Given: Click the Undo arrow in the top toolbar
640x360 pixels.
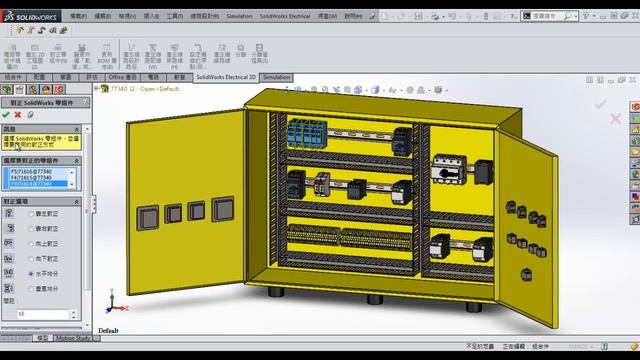Looking at the screenshot, I should [452, 16].
